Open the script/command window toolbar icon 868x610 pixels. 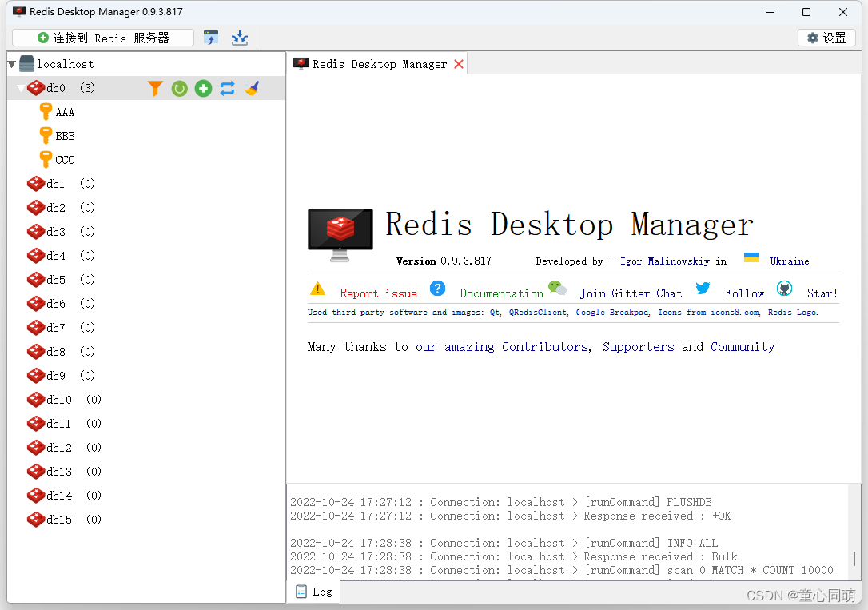click(x=211, y=37)
